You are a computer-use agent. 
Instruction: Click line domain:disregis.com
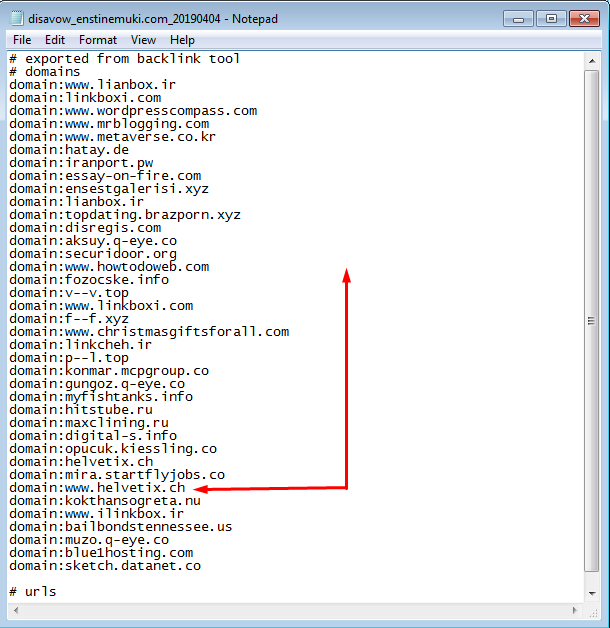pyautogui.click(x=85, y=227)
